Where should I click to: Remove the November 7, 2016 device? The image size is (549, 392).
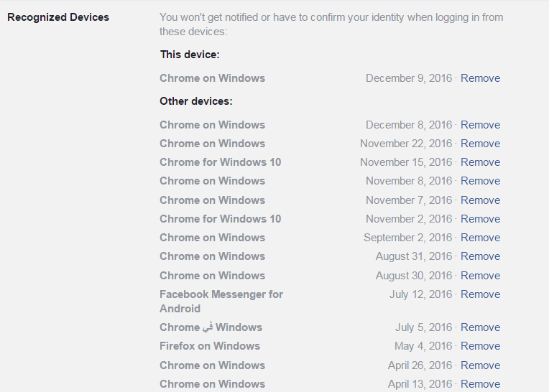click(x=480, y=200)
